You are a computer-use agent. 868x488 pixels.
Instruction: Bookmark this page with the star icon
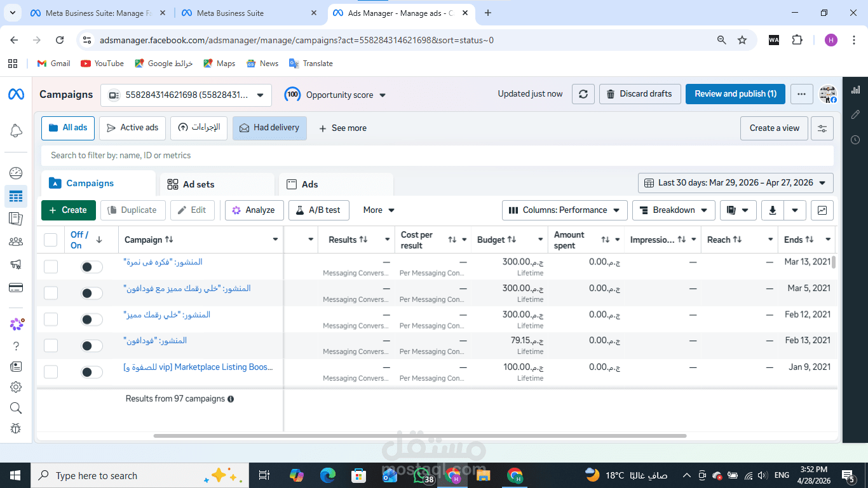click(742, 40)
